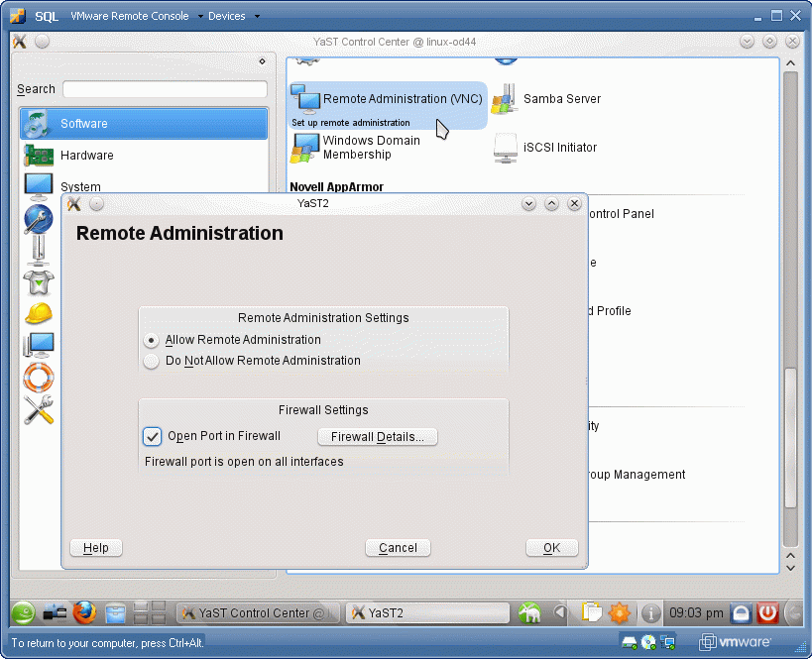Open Remote Administration (VNC) module
Image resolution: width=812 pixels, height=659 pixels.
pyautogui.click(x=388, y=105)
